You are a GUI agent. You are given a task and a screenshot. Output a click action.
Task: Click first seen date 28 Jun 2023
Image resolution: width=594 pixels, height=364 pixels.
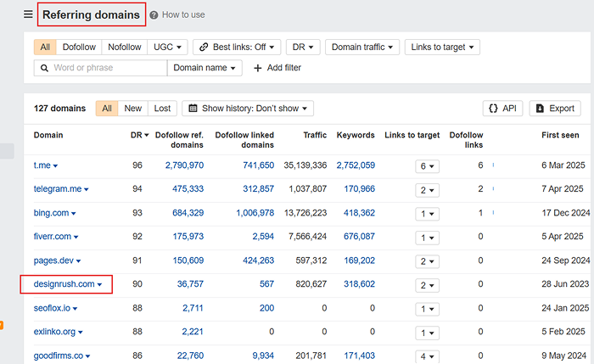tap(565, 284)
